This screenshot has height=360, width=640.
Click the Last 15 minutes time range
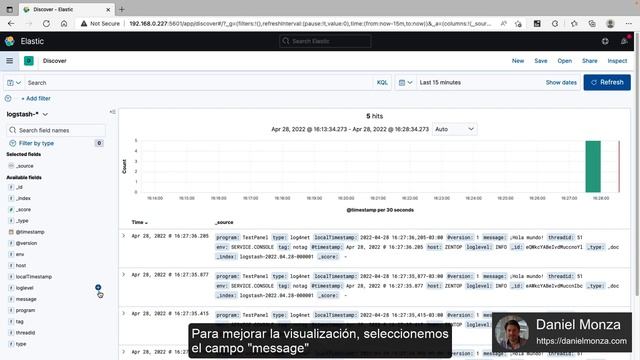[440, 82]
